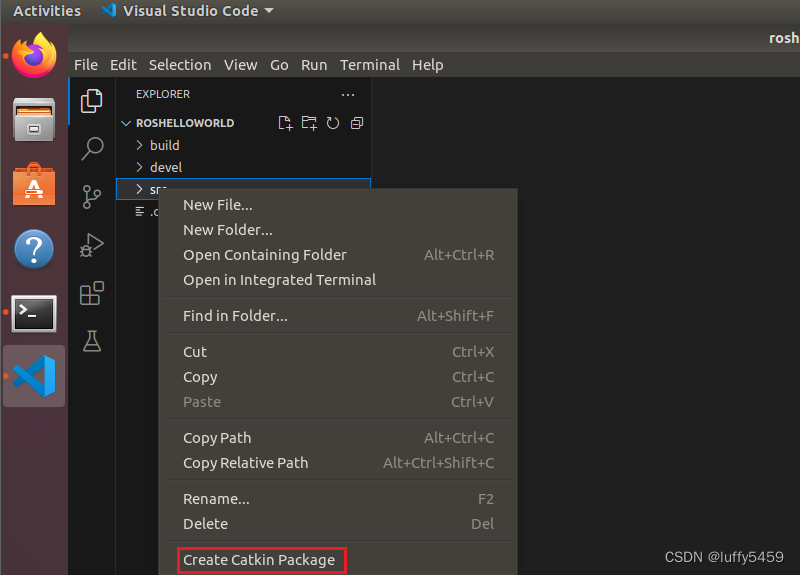800x575 pixels.
Task: Open the Help menu
Action: click(x=428, y=65)
